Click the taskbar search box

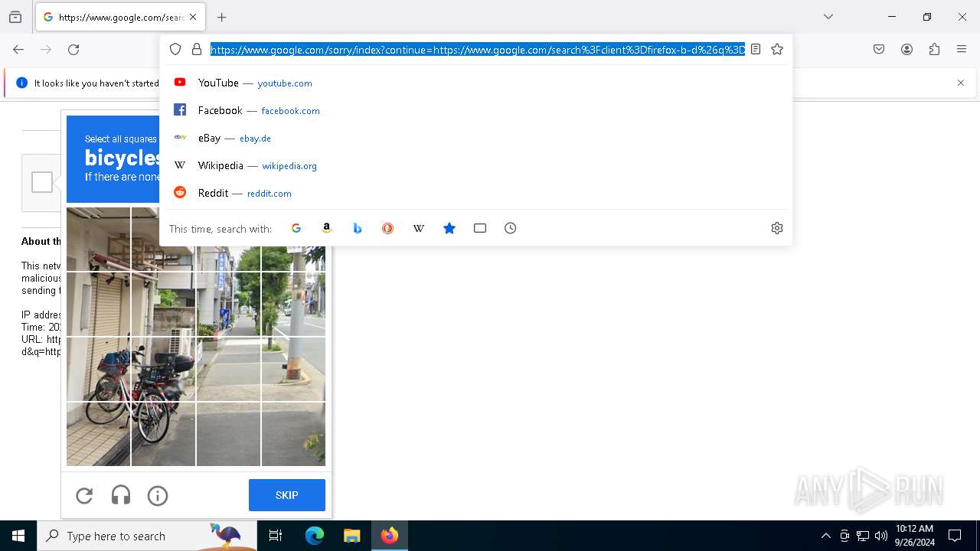point(147,536)
